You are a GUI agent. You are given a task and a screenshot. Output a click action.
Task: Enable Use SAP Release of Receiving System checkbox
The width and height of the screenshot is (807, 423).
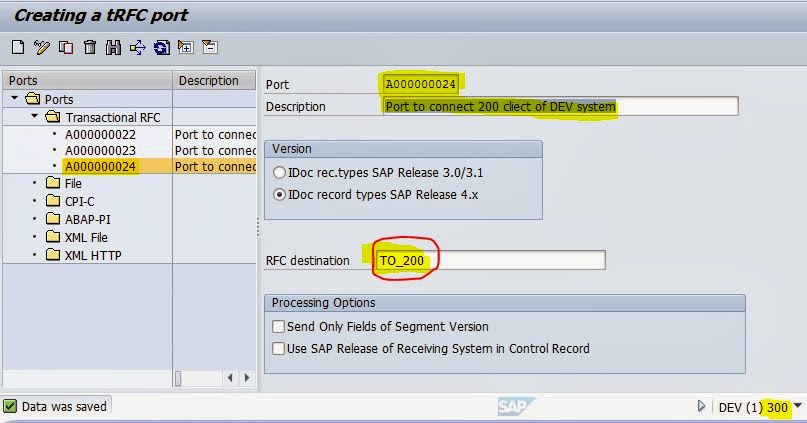pyautogui.click(x=278, y=348)
